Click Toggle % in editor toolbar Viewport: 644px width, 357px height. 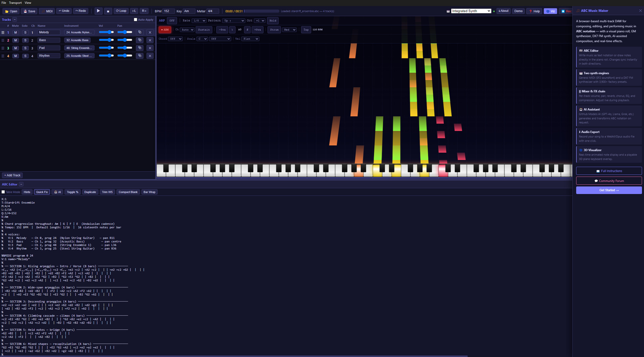click(72, 192)
